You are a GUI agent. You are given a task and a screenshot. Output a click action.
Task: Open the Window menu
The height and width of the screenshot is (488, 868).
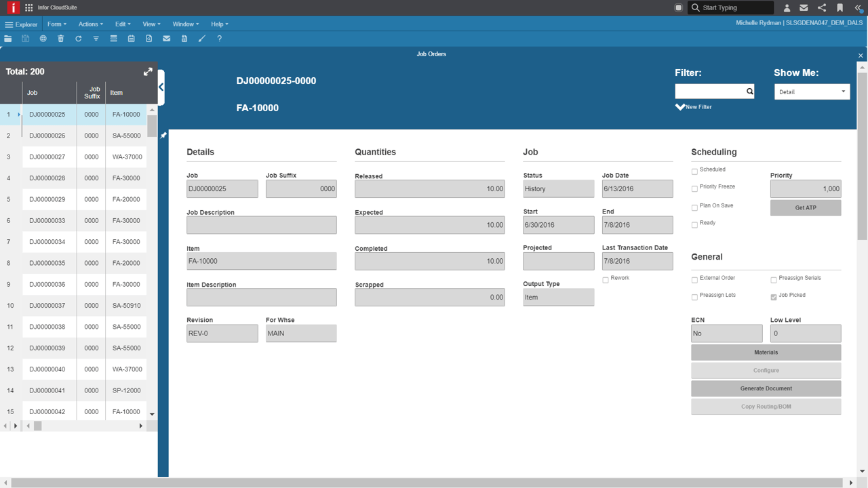coord(184,24)
